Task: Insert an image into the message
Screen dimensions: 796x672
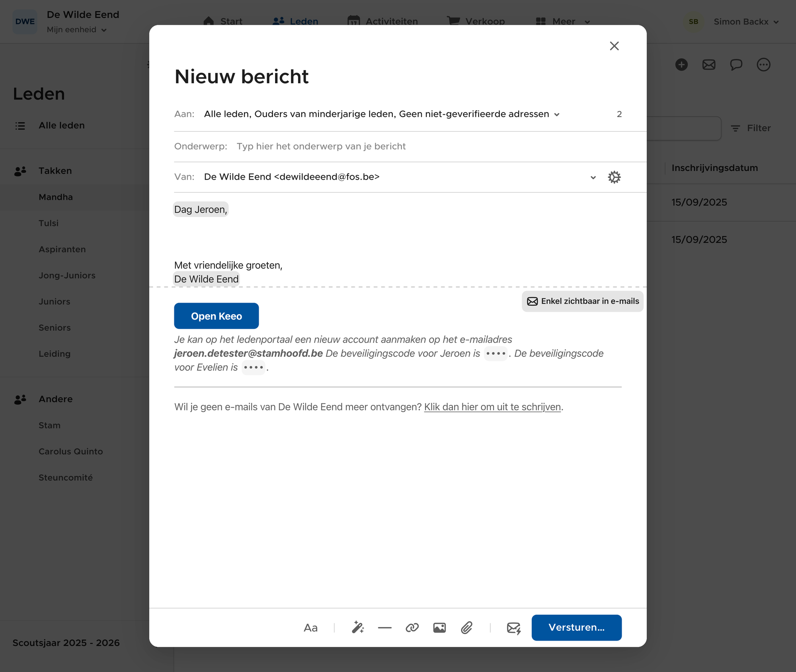Action: [439, 628]
